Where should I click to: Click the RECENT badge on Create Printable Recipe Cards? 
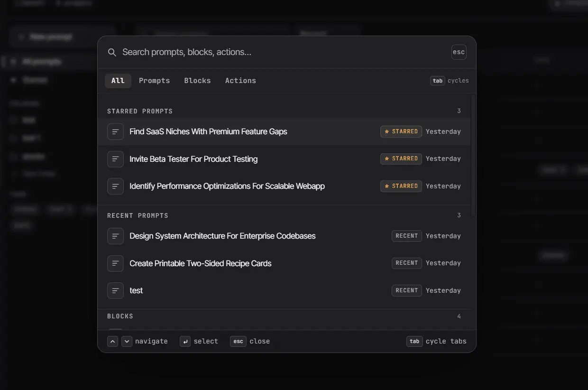coord(406,263)
